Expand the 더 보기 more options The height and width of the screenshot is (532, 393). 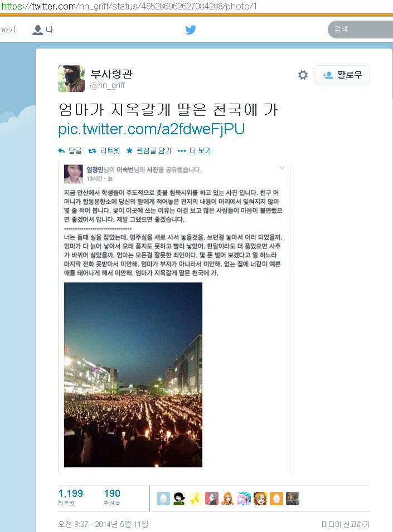pyautogui.click(x=195, y=150)
